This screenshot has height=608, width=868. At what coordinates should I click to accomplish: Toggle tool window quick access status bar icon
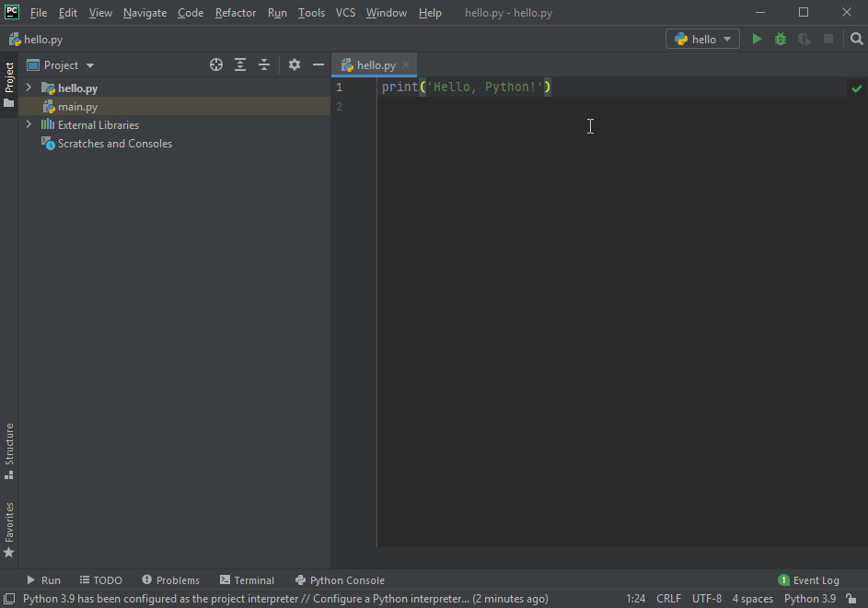(x=9, y=599)
